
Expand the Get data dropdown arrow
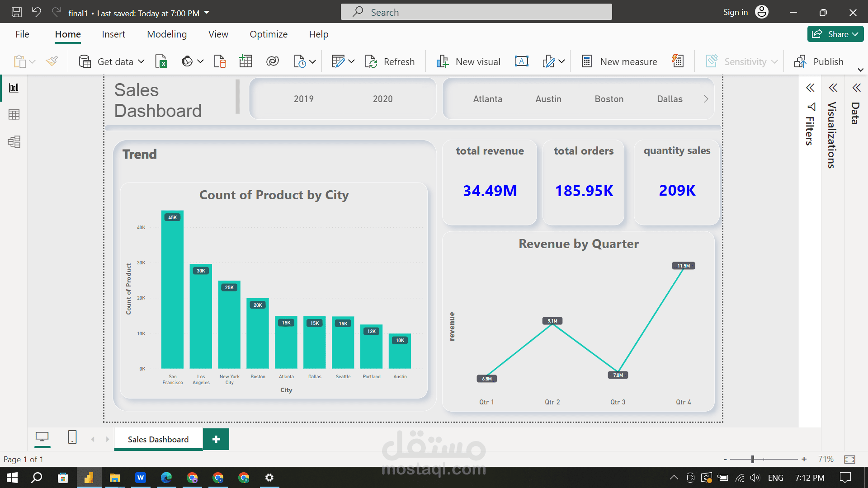141,61
